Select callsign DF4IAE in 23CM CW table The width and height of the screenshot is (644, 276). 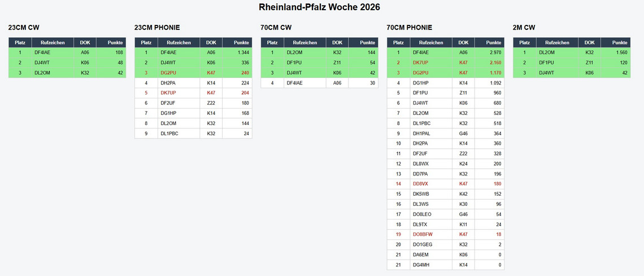point(42,53)
